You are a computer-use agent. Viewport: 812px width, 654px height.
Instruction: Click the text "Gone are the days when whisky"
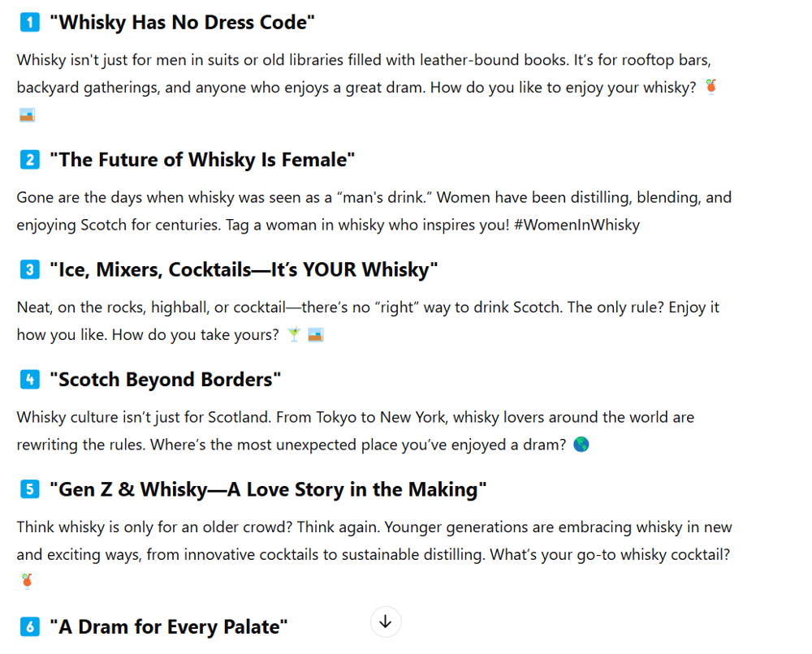point(125,197)
